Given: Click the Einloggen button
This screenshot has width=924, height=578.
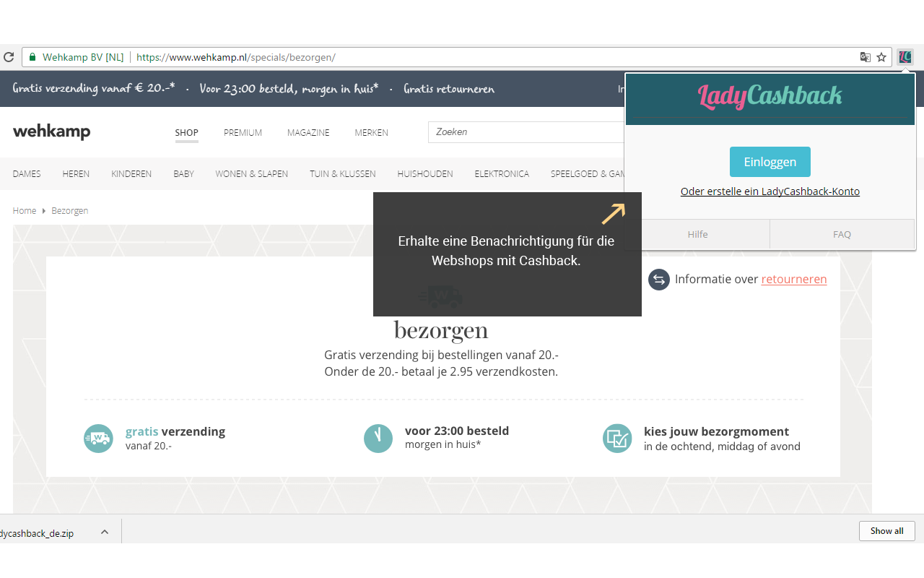Looking at the screenshot, I should tap(770, 162).
